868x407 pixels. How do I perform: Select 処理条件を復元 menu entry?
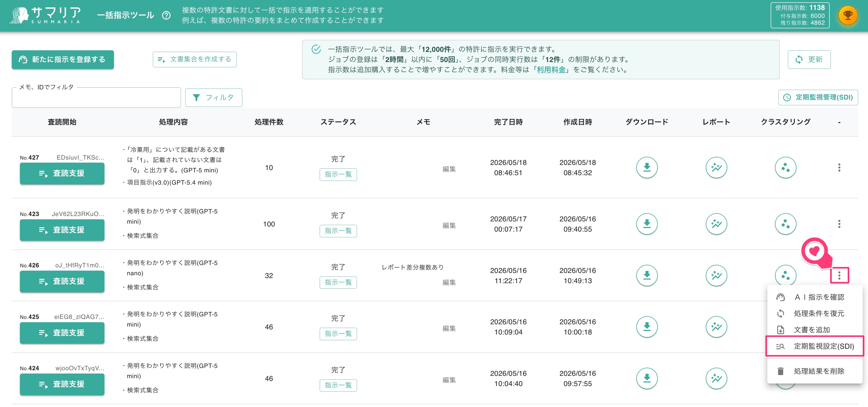point(815,313)
